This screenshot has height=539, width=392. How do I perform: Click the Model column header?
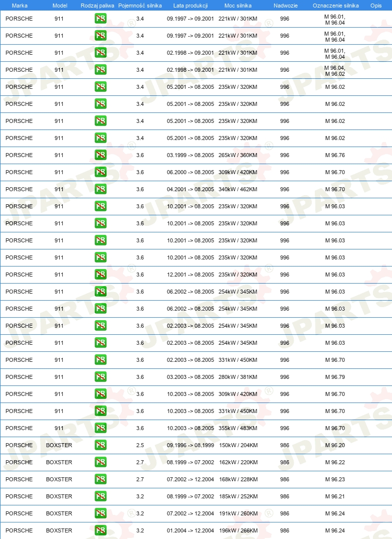[x=60, y=6]
